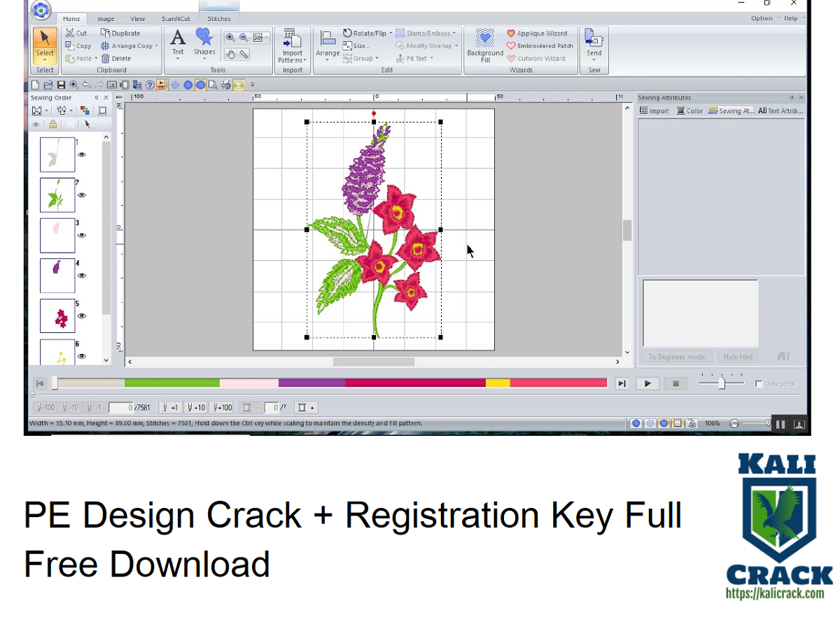Expand quick access toolbar customize arrow
840x624 pixels.
coord(253,85)
